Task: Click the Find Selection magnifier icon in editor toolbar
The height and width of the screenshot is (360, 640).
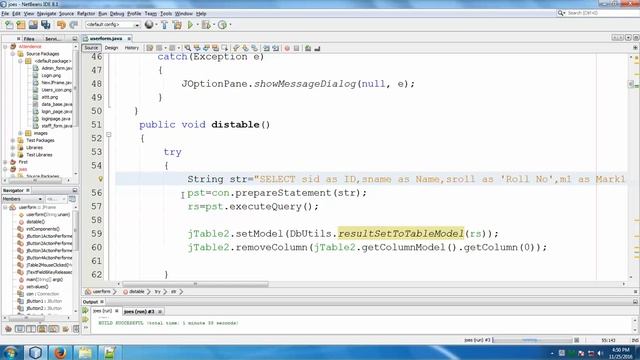Action: tap(187, 48)
